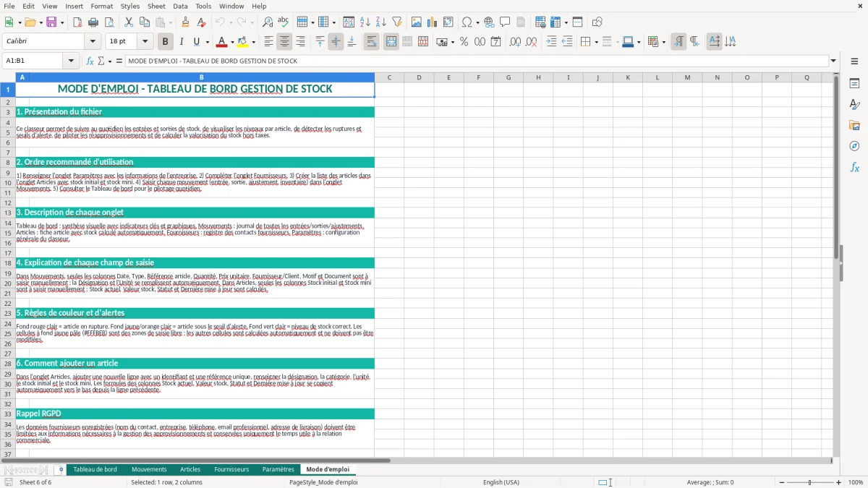Click the Save document icon

[x=51, y=22]
